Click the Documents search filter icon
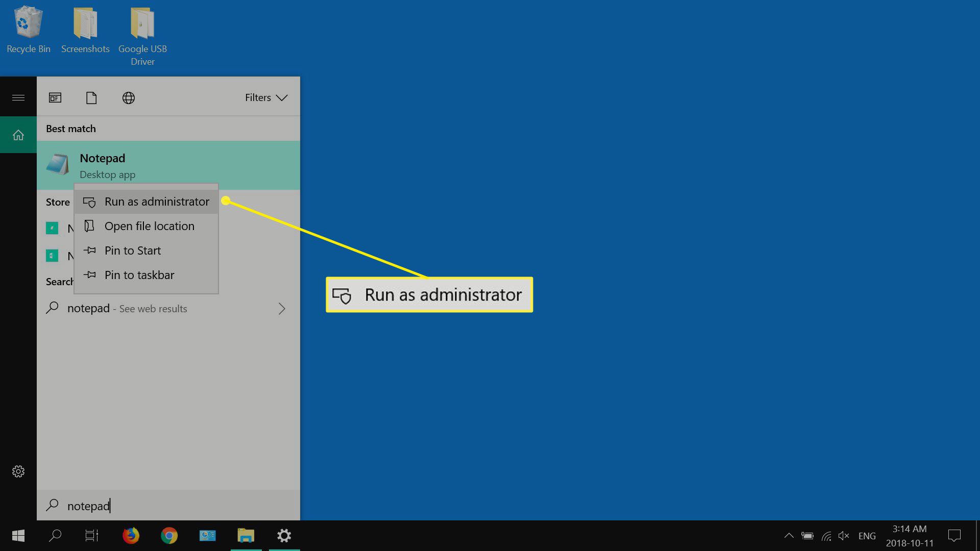Image resolution: width=980 pixels, height=551 pixels. click(x=91, y=97)
